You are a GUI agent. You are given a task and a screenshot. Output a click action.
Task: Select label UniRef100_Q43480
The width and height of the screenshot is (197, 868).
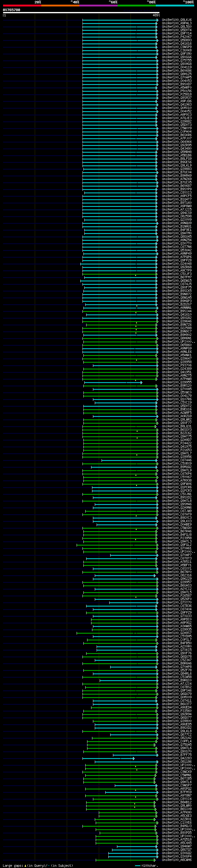pos(177,149)
